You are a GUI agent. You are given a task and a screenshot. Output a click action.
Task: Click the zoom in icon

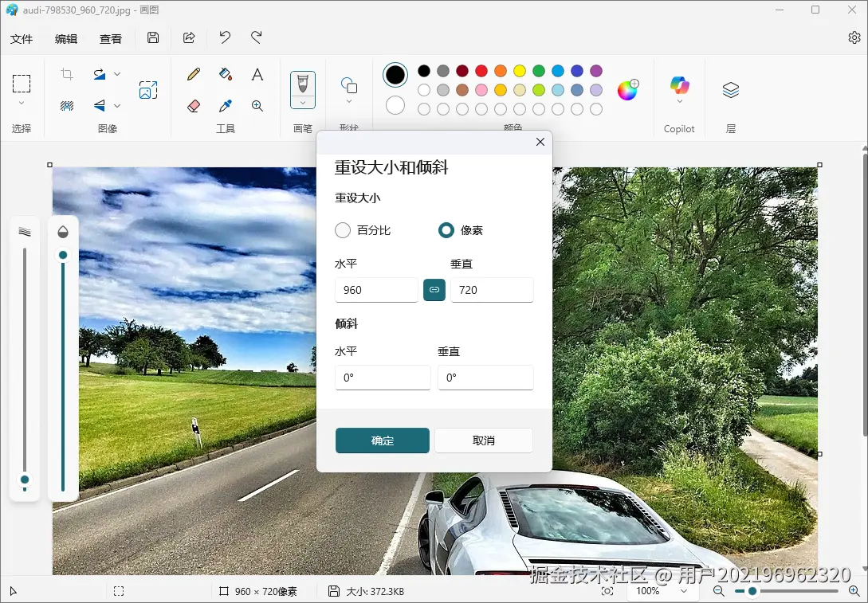(854, 591)
